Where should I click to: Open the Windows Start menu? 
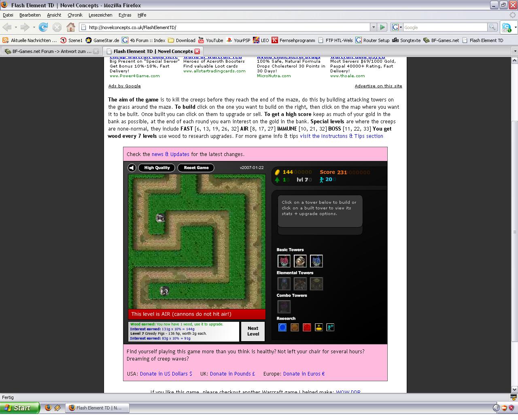point(20,408)
